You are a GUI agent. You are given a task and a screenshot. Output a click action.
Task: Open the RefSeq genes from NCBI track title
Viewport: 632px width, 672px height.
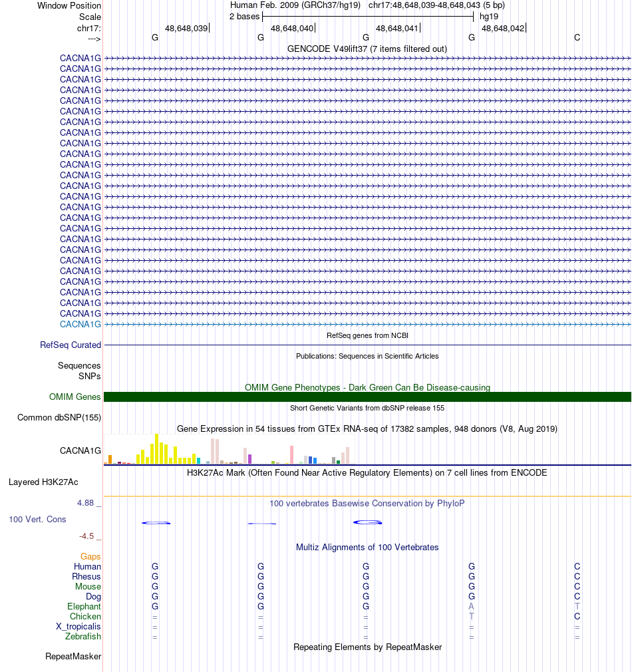(x=367, y=335)
